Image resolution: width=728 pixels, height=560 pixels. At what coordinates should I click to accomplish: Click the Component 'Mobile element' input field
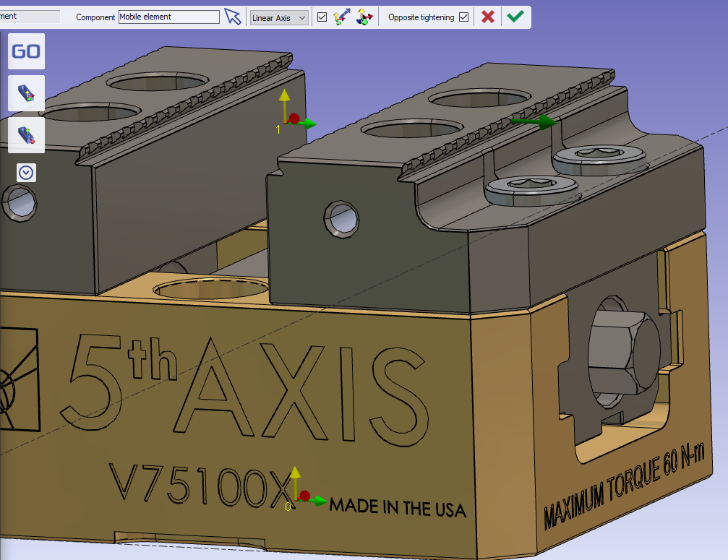(x=168, y=17)
